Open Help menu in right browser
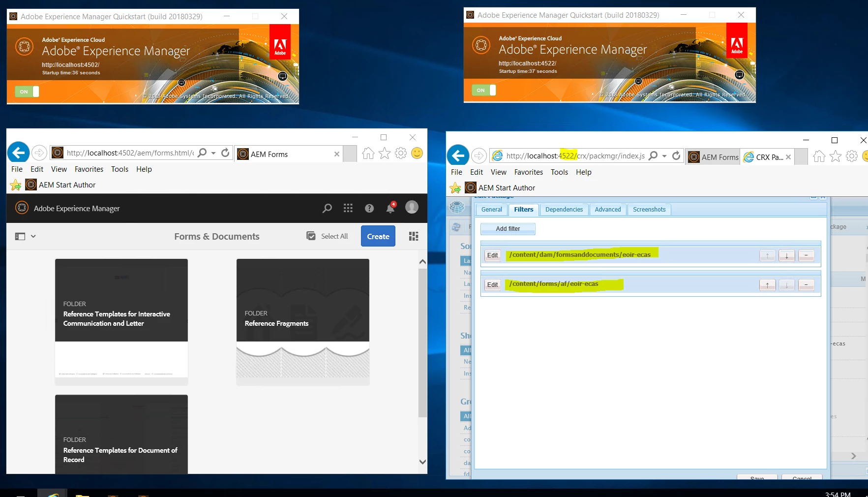 click(x=584, y=172)
